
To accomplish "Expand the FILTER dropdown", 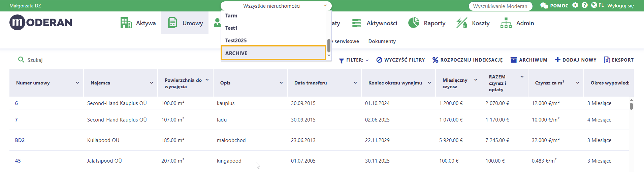I will point(357,60).
